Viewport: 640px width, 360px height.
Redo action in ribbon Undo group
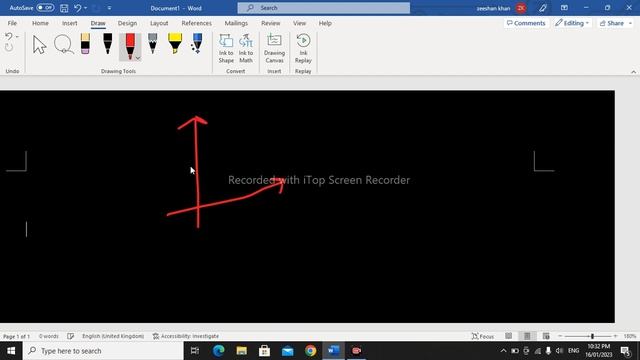click(x=9, y=47)
